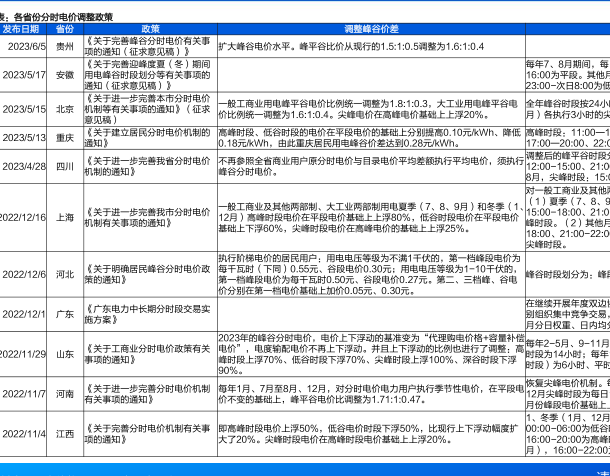This screenshot has width=610, height=476.
Task: Click the 省份 column header
Action: (64, 29)
